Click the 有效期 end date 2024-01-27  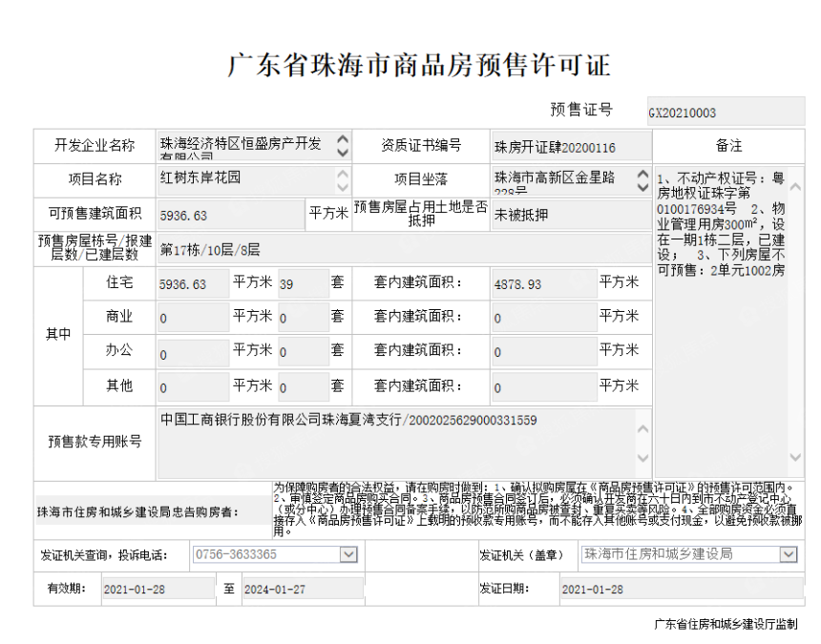pos(304,589)
